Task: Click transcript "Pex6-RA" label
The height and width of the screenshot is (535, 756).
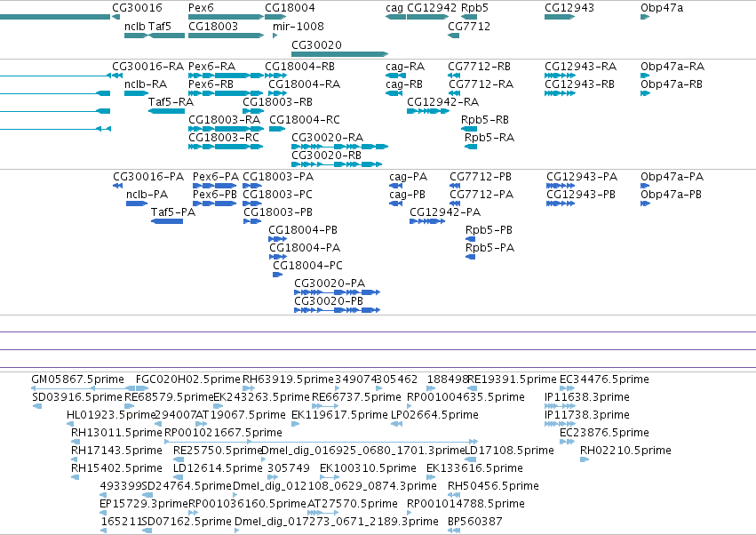Action: (211, 66)
